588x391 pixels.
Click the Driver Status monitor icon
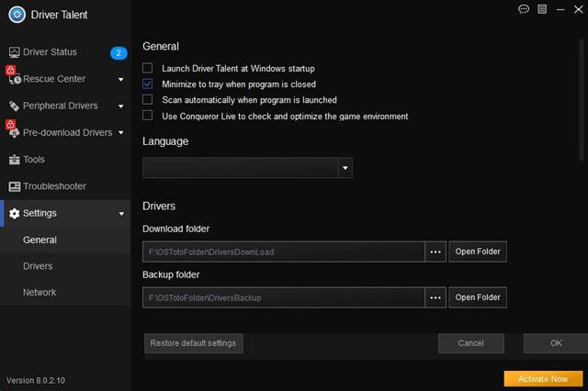click(15, 52)
